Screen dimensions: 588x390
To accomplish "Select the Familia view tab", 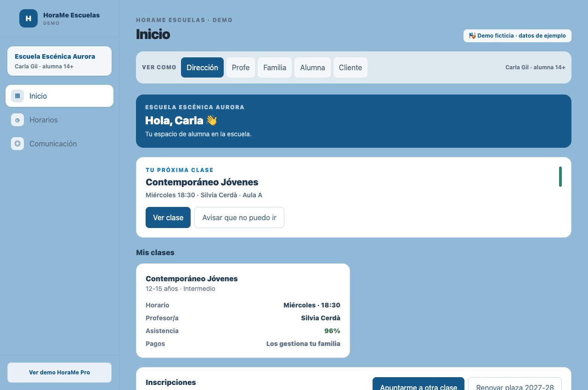I will (275, 67).
